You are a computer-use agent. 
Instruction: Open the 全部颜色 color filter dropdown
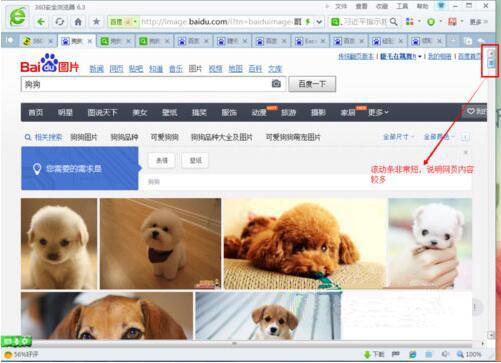click(439, 137)
